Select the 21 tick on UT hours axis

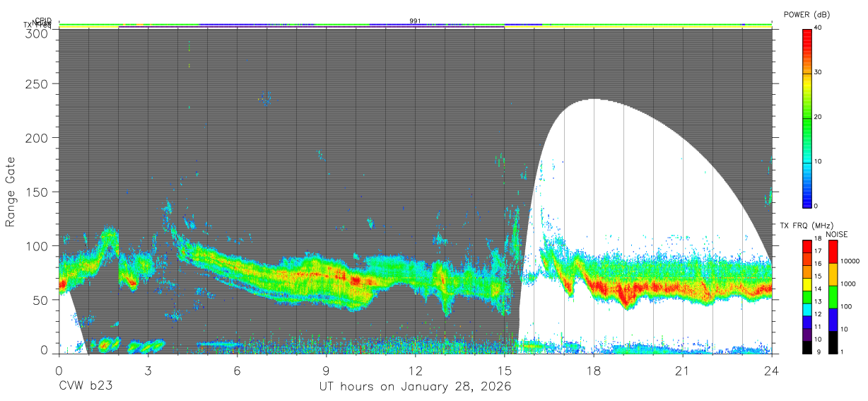(683, 371)
